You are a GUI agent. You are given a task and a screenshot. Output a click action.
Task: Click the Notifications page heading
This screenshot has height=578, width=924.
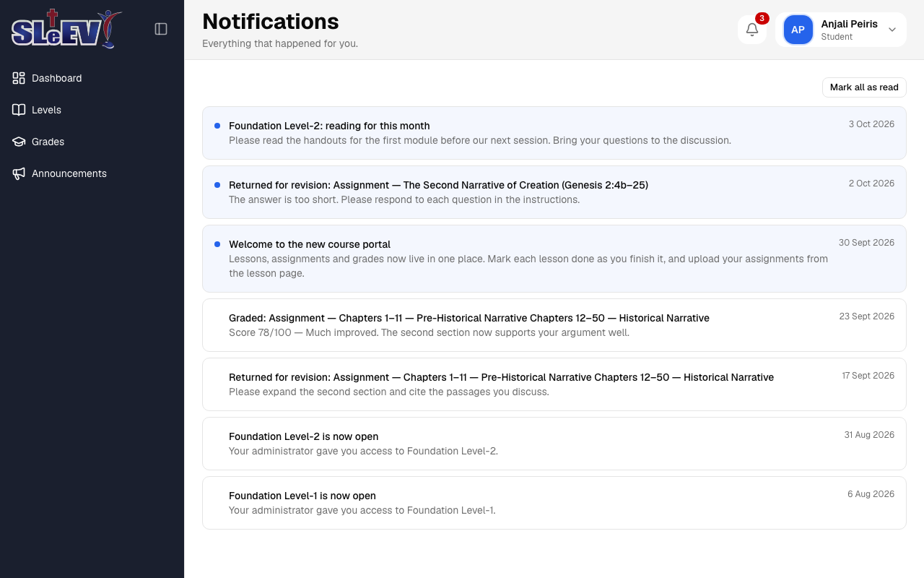click(x=271, y=21)
